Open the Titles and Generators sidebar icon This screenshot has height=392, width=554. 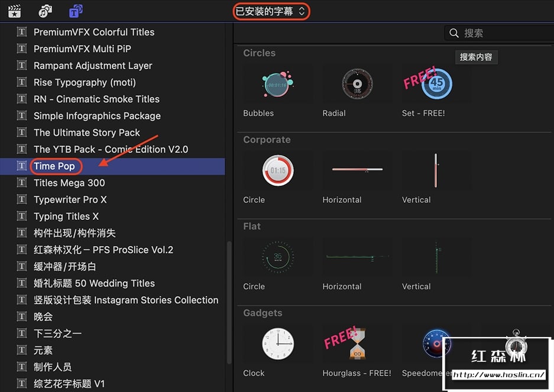[x=76, y=11]
